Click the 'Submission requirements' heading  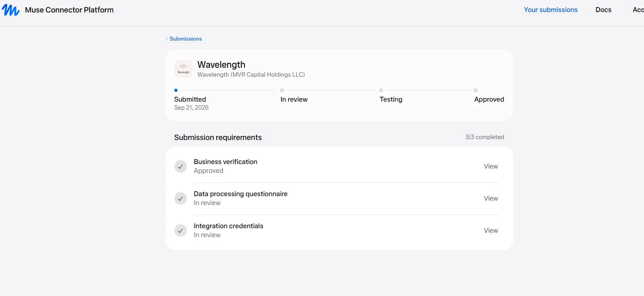point(218,137)
